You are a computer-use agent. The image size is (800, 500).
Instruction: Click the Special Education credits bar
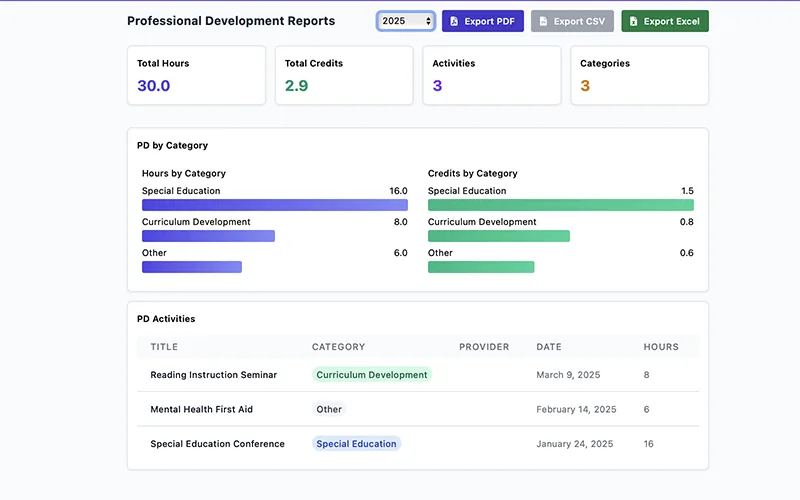(x=561, y=205)
